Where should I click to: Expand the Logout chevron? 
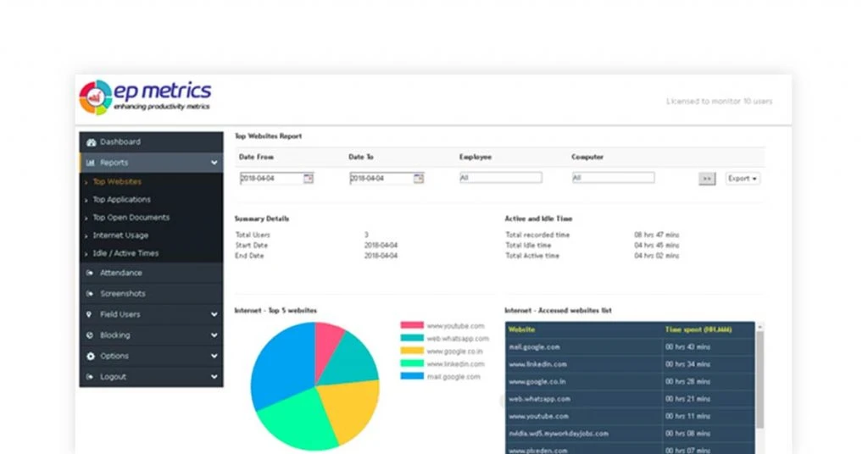coord(214,377)
